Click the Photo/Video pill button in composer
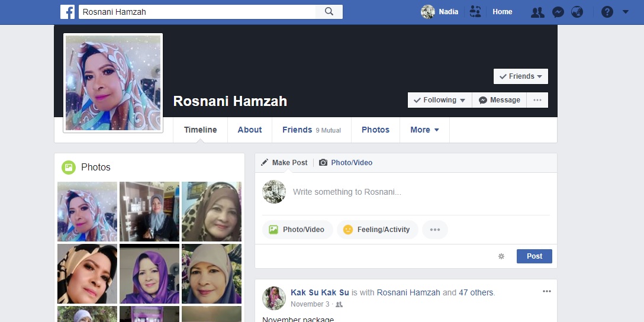This screenshot has height=322, width=644. click(297, 230)
